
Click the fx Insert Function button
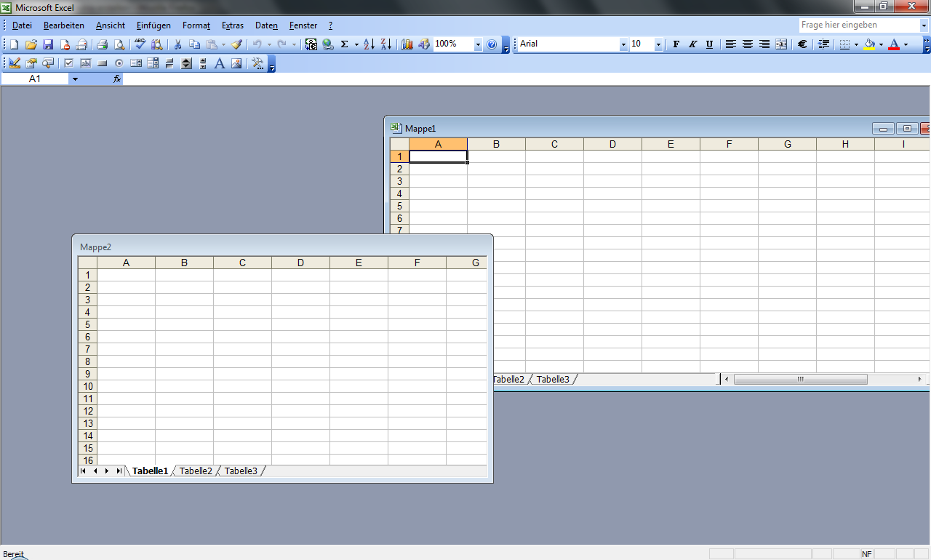coord(116,79)
